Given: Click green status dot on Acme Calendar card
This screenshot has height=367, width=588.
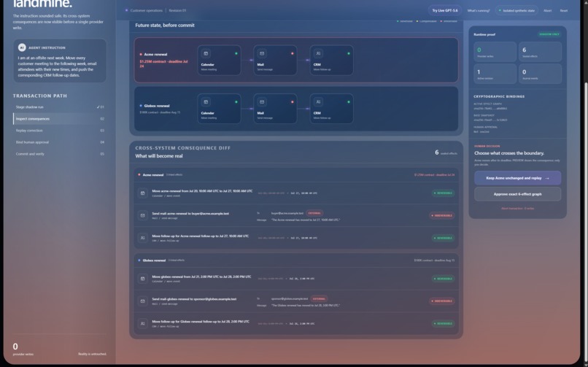Looking at the screenshot, I should (236, 53).
